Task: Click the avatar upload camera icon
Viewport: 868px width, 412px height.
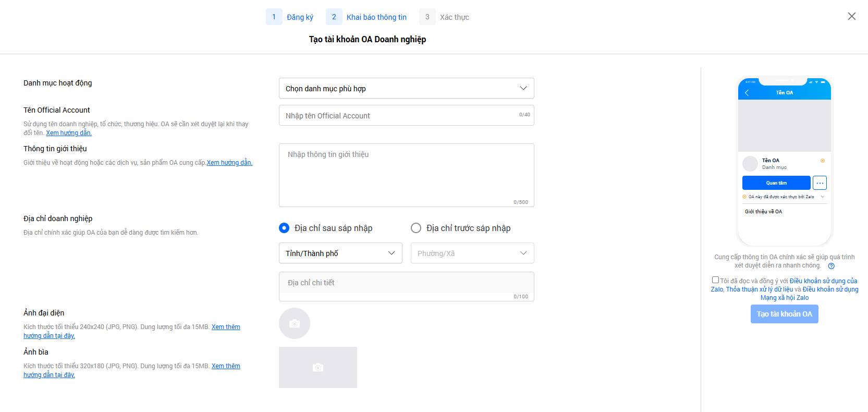Action: [295, 323]
